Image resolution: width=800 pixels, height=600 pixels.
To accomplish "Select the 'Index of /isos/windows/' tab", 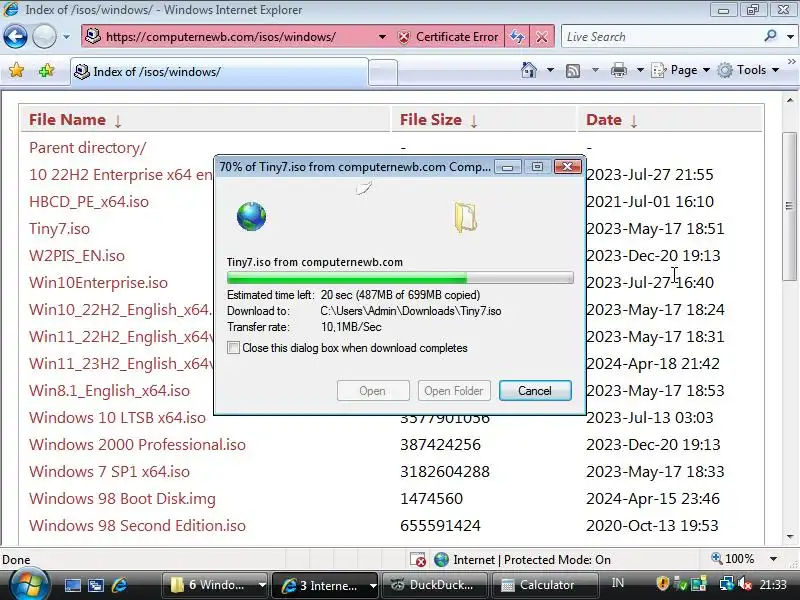I will [219, 72].
